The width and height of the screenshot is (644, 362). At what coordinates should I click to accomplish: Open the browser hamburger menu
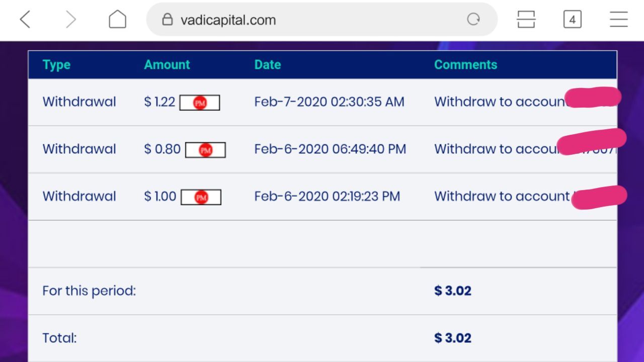[618, 20]
